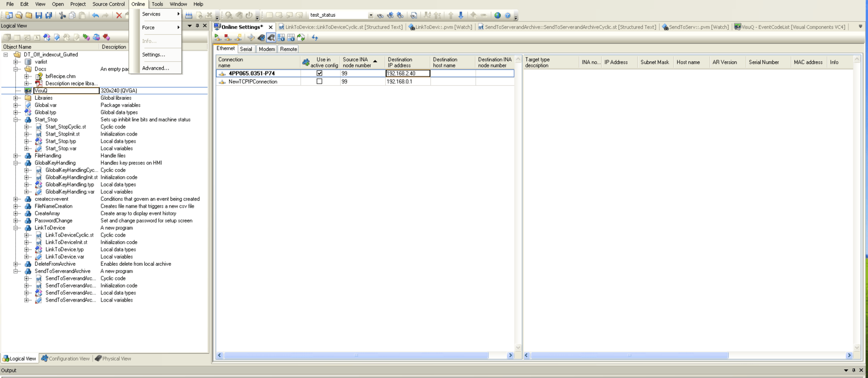Click the globe icon in toolbar
This screenshot has width=868, height=378.
coord(497,15)
